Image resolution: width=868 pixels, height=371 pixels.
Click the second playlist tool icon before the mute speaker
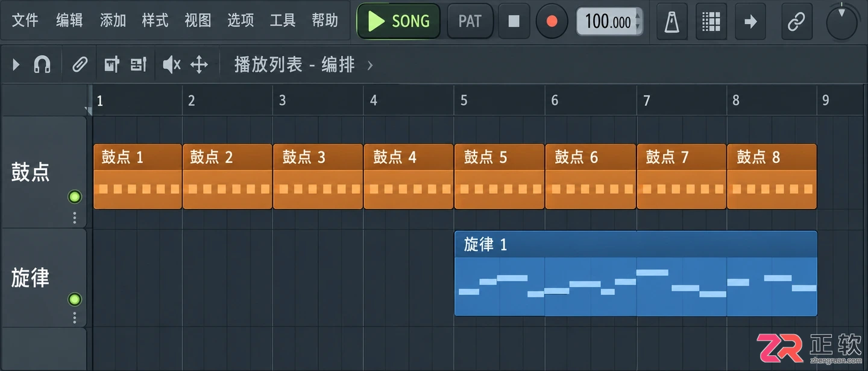click(x=139, y=64)
